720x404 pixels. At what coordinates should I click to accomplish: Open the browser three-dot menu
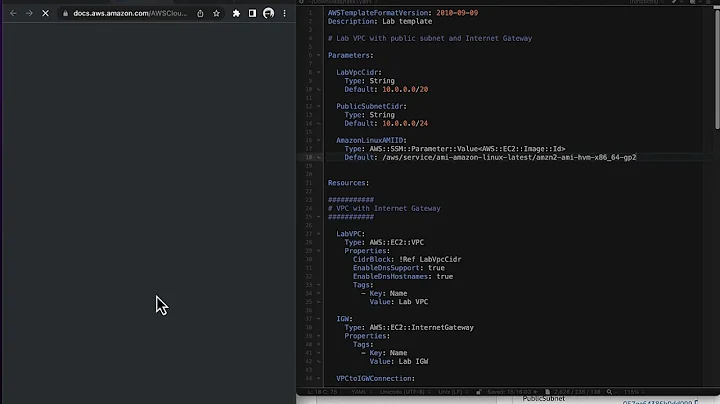(285, 13)
